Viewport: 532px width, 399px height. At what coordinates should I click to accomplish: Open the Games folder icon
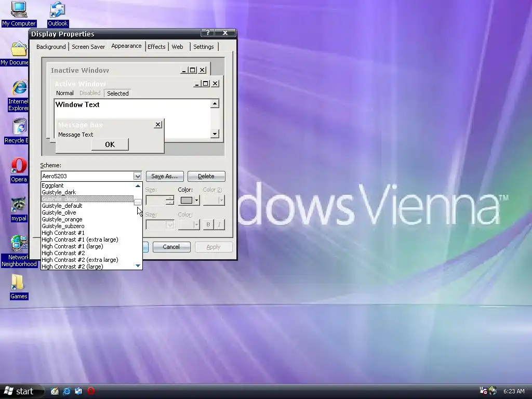click(19, 287)
